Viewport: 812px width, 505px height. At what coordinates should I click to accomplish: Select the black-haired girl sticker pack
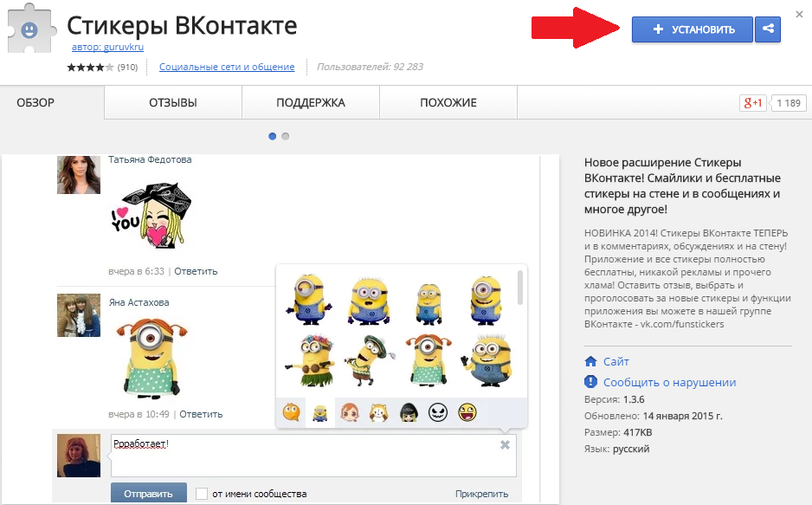pyautogui.click(x=409, y=413)
